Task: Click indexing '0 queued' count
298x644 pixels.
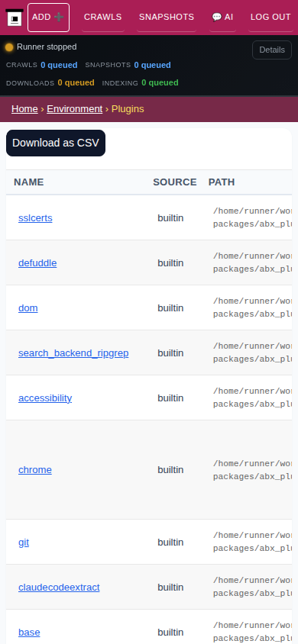Action: click(x=160, y=83)
